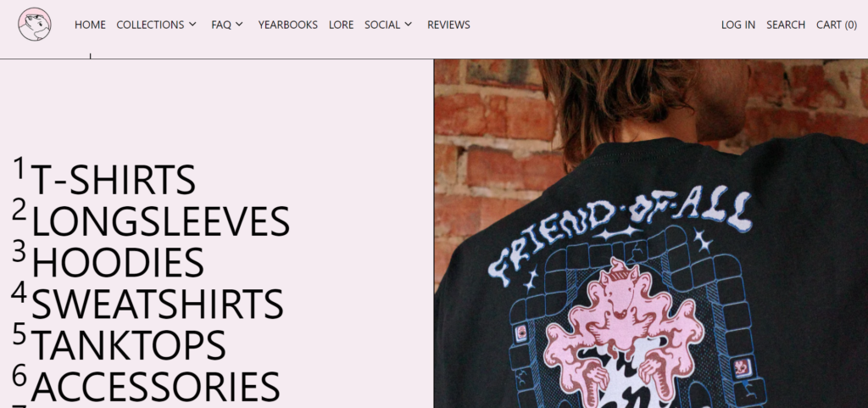Image resolution: width=868 pixels, height=408 pixels.
Task: Browse the Sweatshirts category
Action: 157,304
